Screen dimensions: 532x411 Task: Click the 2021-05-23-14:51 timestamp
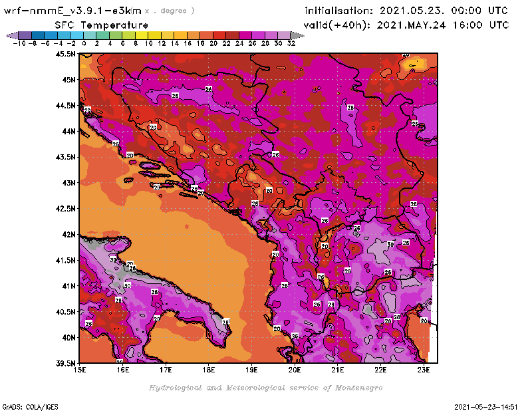[486, 407]
